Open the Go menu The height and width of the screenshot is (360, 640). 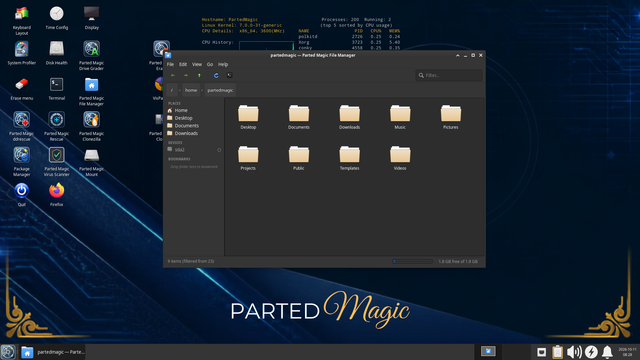[x=210, y=64]
